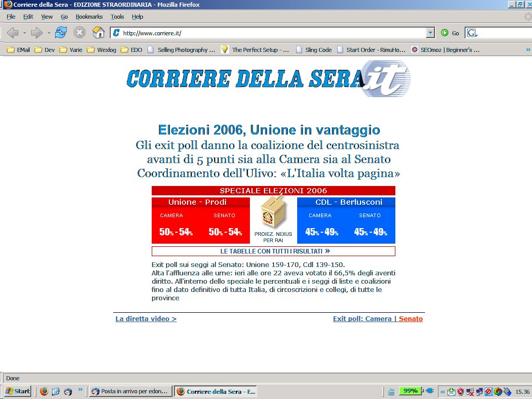Open the EMail bookmark folder

point(18,50)
